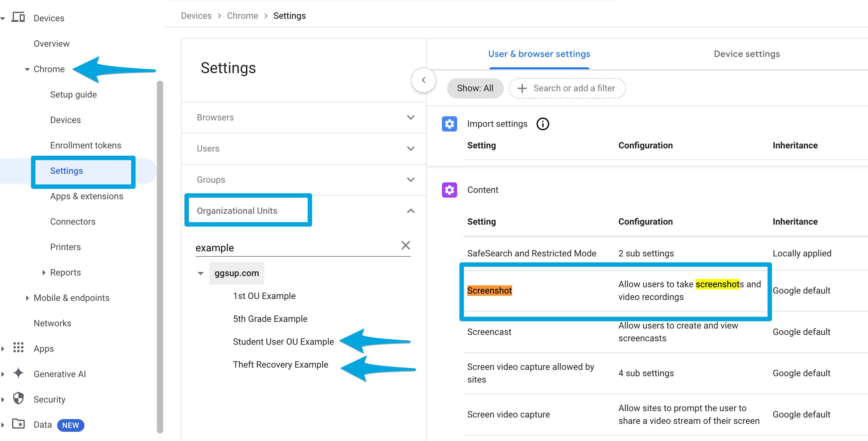Open the Screen video capture setting
Viewport: 868px width, 441px height.
click(665, 415)
